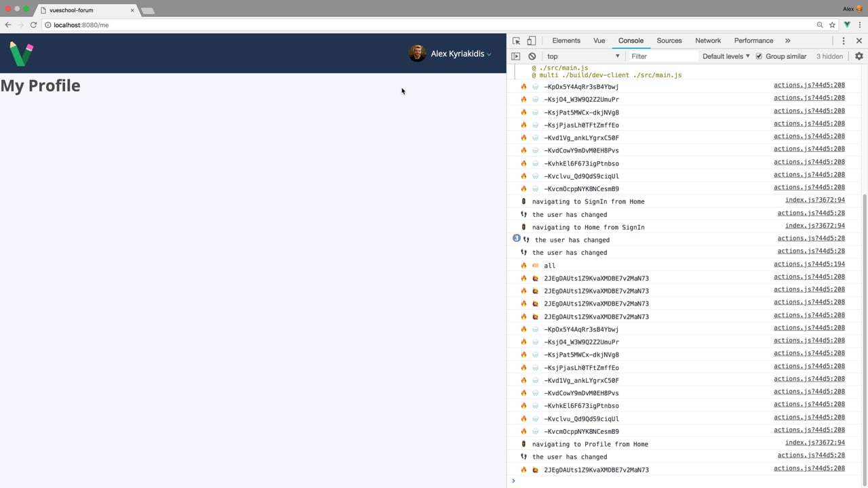
Task: Open DevTools customize three-dot menu
Action: coord(844,41)
